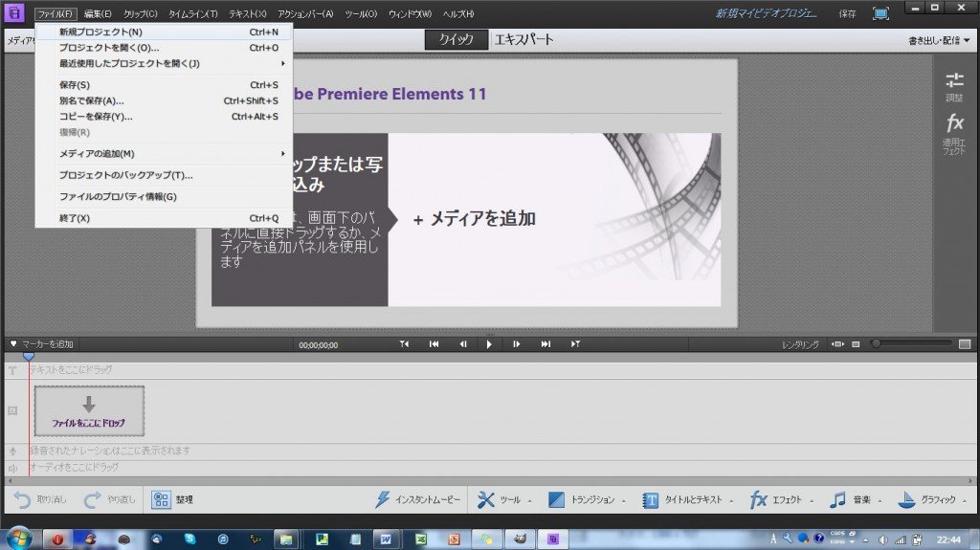
Task: Switch to クイック (Quick) view
Action: pos(456,39)
